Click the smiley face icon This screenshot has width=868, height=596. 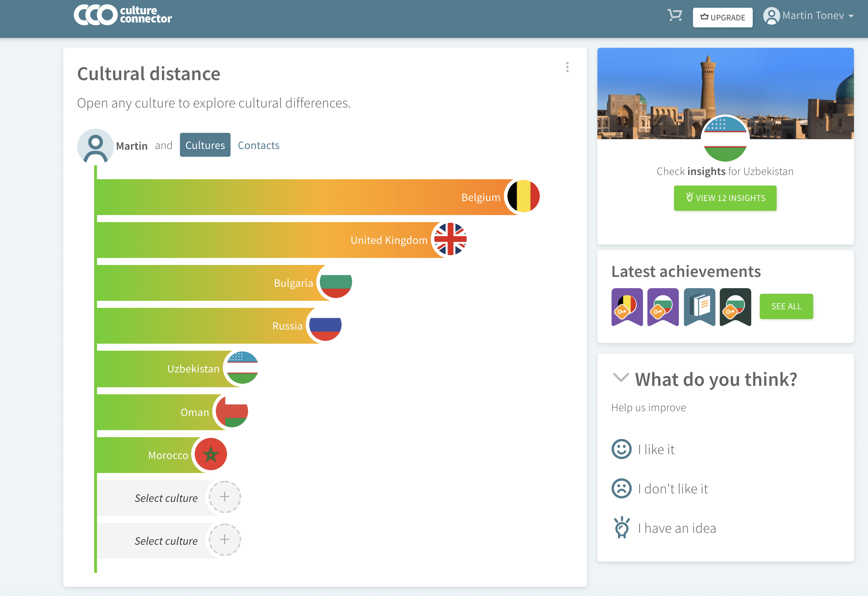[622, 449]
